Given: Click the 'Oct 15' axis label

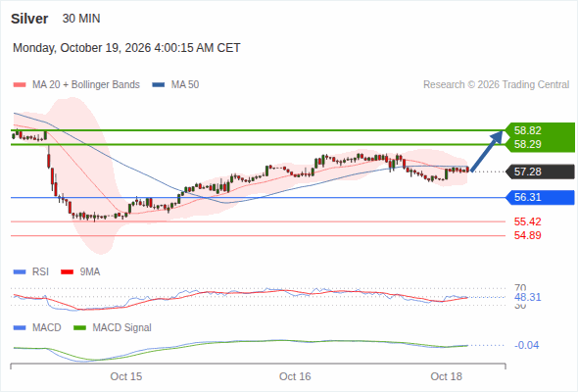Looking at the screenshot, I should (126, 376).
